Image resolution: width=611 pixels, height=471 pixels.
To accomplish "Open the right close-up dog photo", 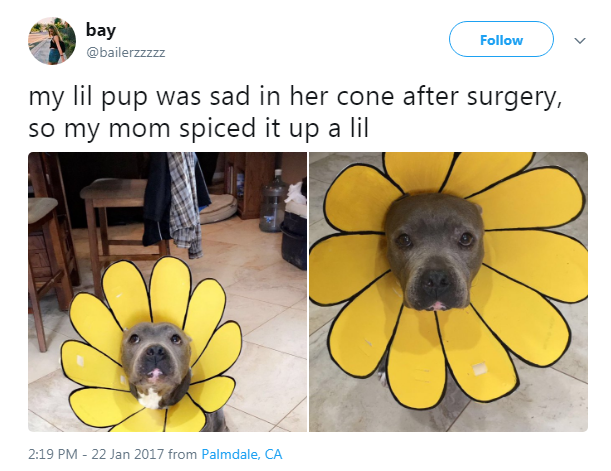I will pyautogui.click(x=449, y=292).
